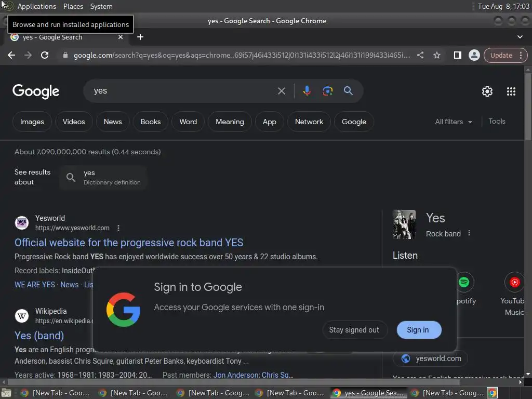The width and height of the screenshot is (532, 399).
Task: Submit search with the magnifier icon
Action: 348,90
